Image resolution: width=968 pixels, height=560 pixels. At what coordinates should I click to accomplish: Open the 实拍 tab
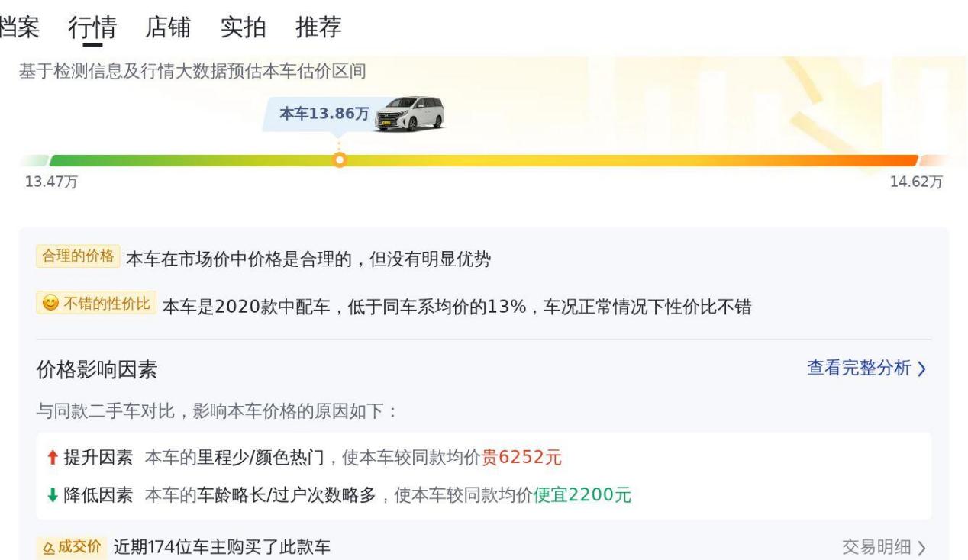click(243, 27)
